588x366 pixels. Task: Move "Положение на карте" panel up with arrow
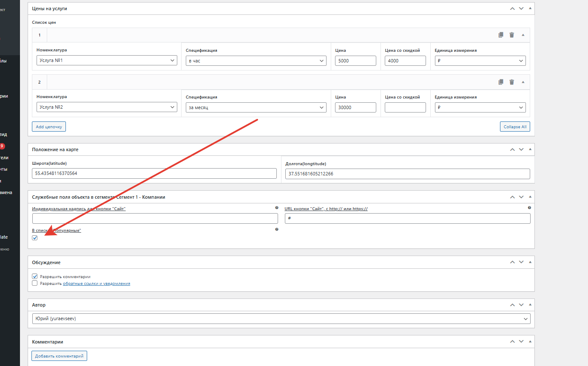512,149
